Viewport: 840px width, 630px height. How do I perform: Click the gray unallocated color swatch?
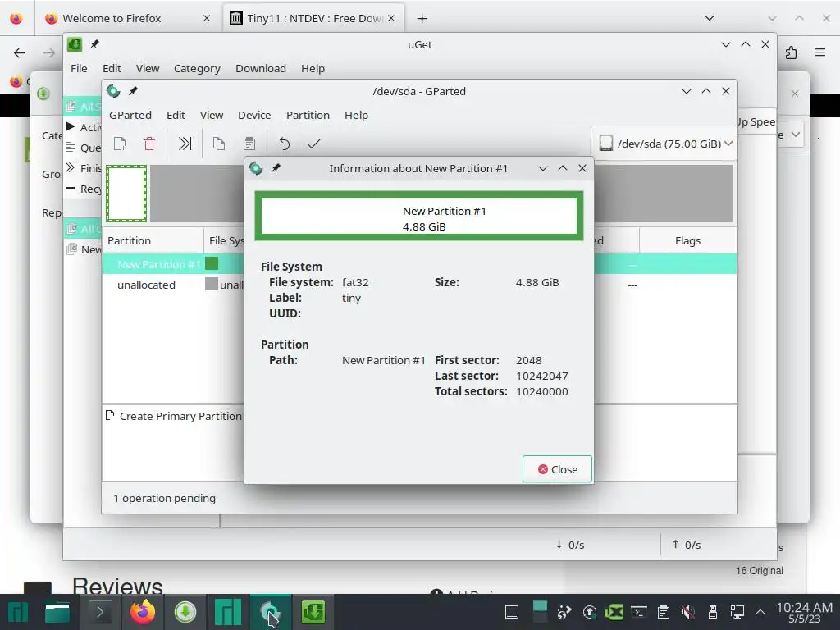(x=212, y=284)
